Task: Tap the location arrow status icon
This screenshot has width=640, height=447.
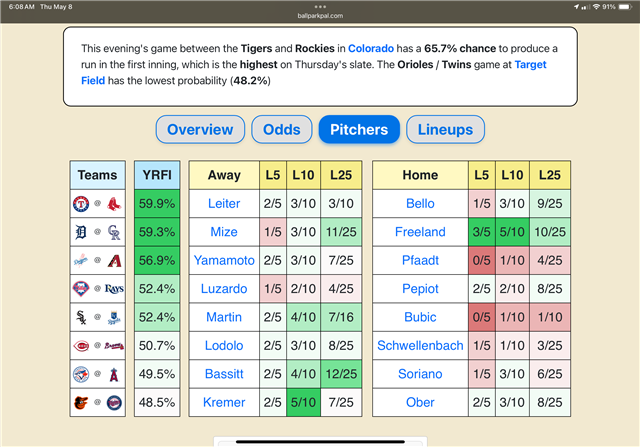Action: (576, 7)
